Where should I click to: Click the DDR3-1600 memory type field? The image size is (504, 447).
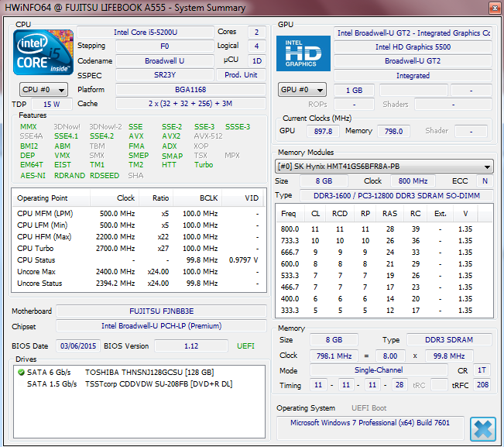pos(396,196)
